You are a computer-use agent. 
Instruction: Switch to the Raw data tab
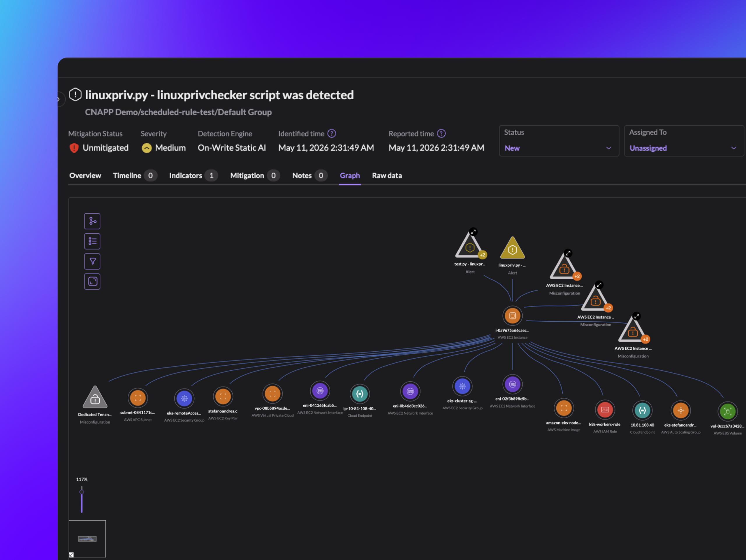[x=387, y=176]
